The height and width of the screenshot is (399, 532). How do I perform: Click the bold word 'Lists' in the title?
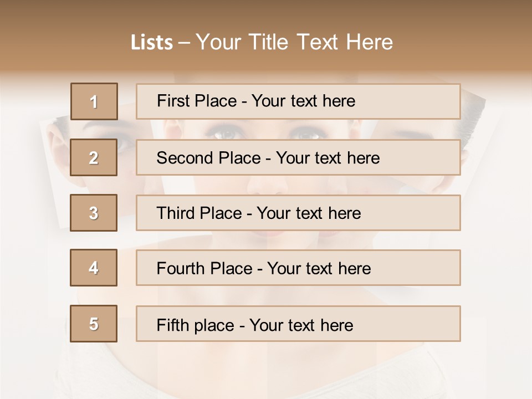tap(152, 42)
